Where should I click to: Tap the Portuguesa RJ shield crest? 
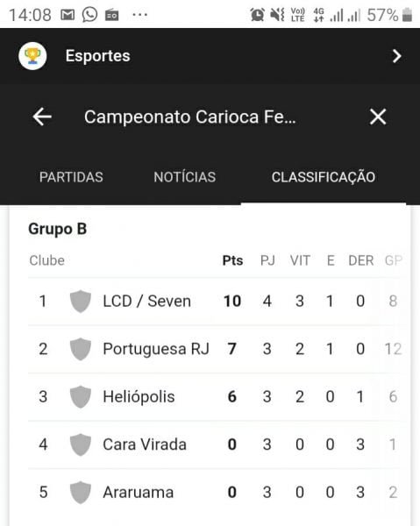[80, 349]
